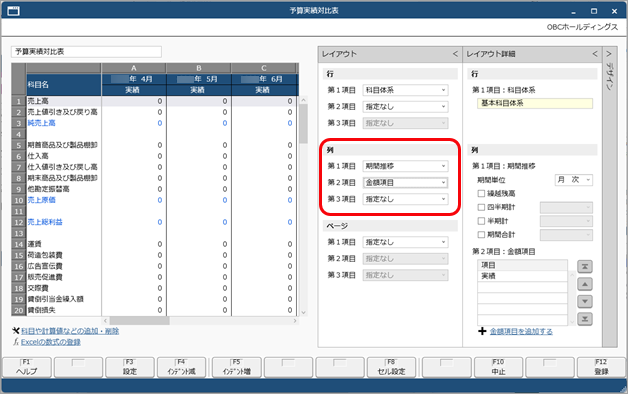
Task: Enable the 半期計 checkbox
Action: pos(481,221)
